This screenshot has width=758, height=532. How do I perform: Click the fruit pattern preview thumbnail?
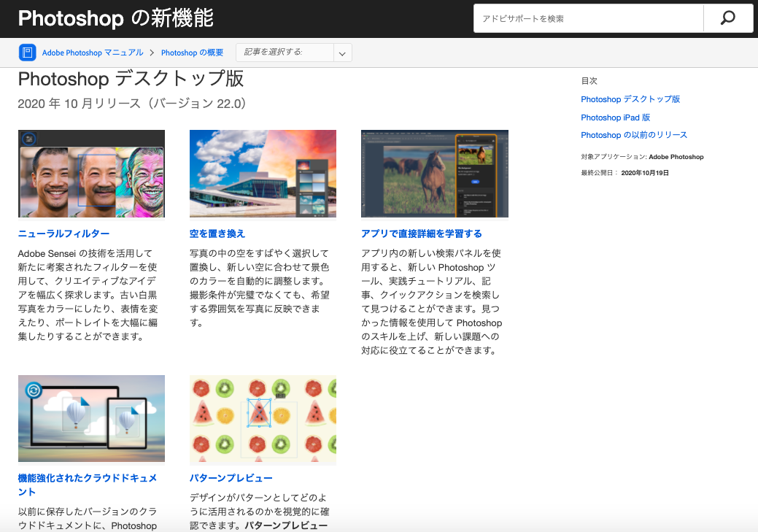tap(263, 418)
